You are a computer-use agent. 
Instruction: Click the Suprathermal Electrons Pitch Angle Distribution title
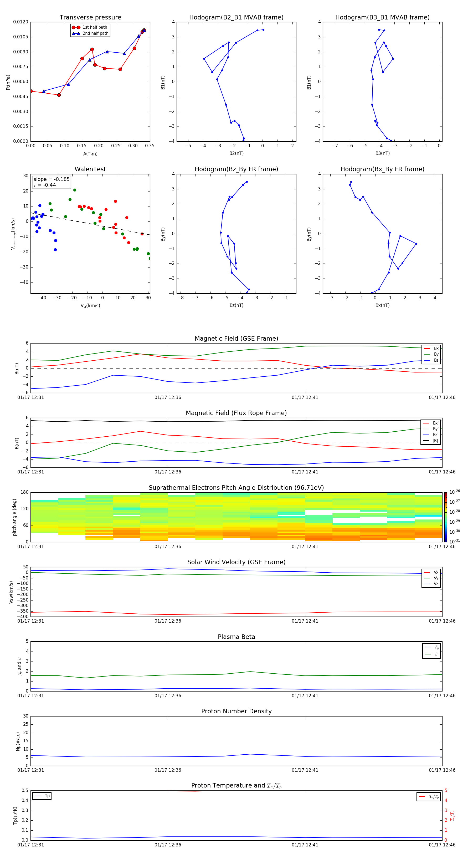point(236,488)
